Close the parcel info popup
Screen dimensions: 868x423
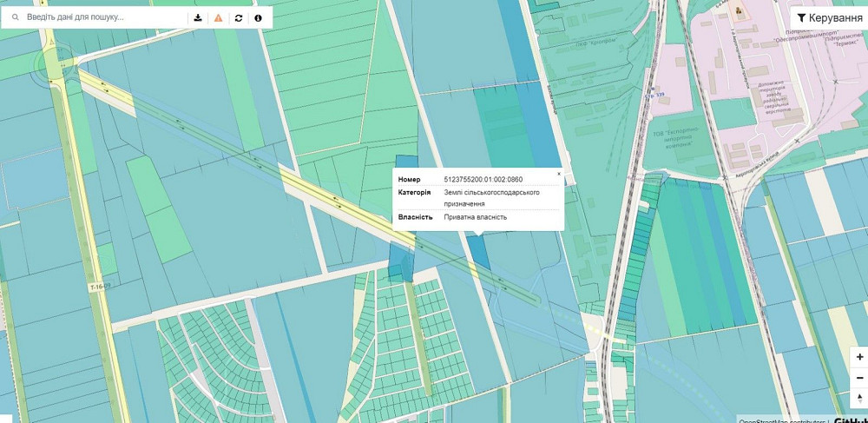tap(559, 174)
